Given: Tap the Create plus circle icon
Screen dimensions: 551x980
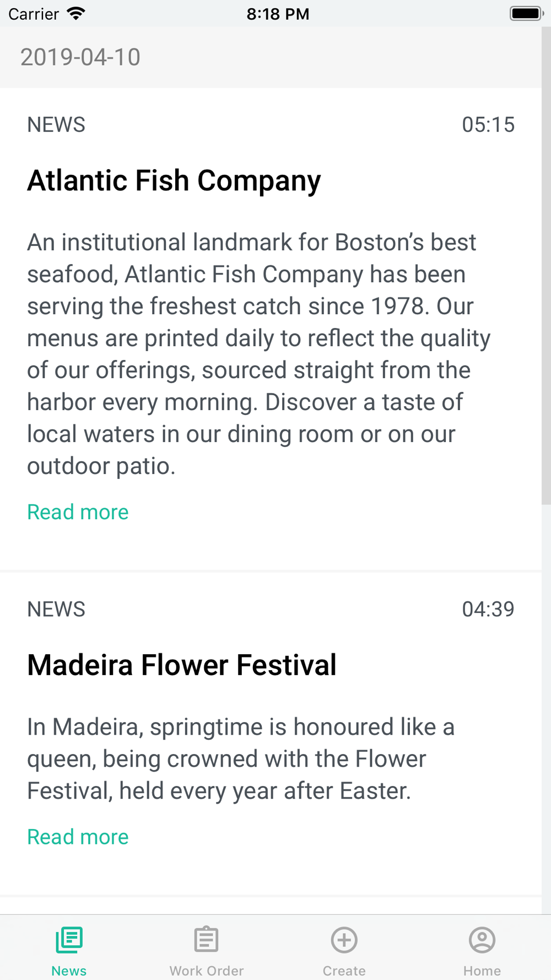Looking at the screenshot, I should [344, 940].
